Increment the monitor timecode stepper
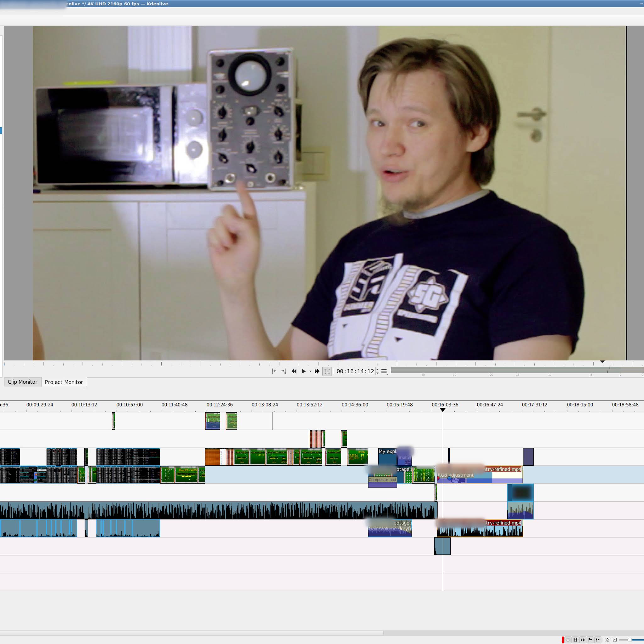 (377, 369)
